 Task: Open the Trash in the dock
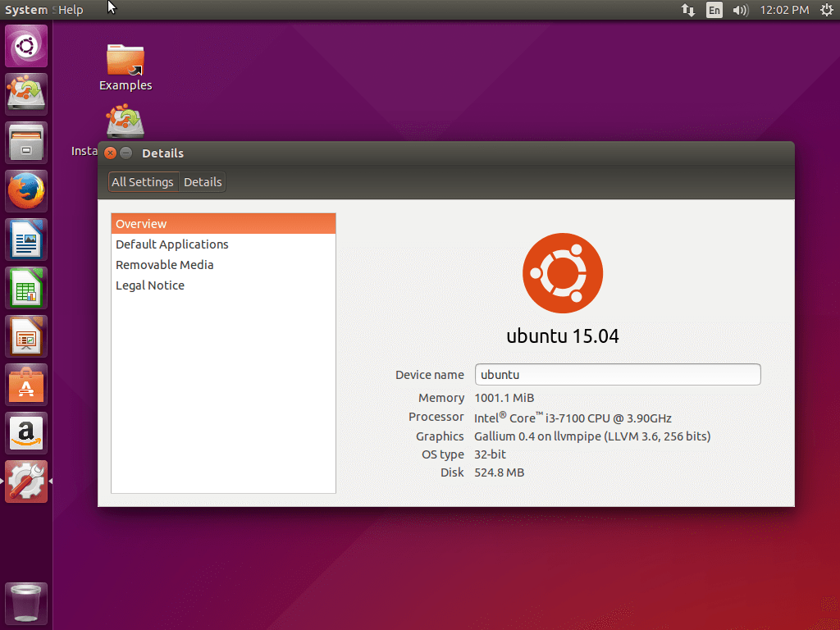click(26, 604)
